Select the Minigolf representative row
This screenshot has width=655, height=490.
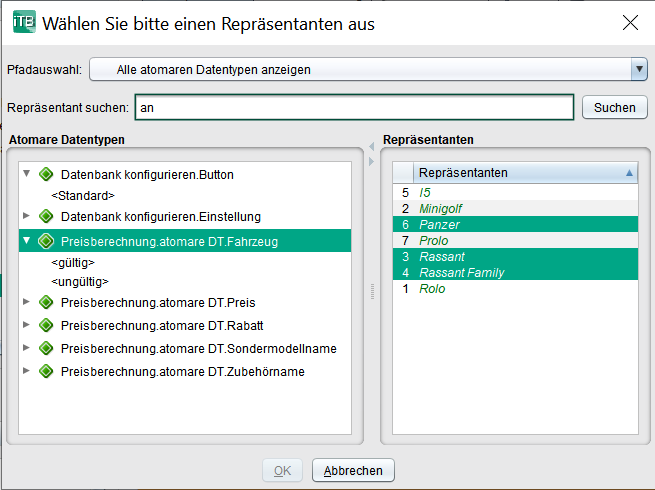tap(515, 208)
